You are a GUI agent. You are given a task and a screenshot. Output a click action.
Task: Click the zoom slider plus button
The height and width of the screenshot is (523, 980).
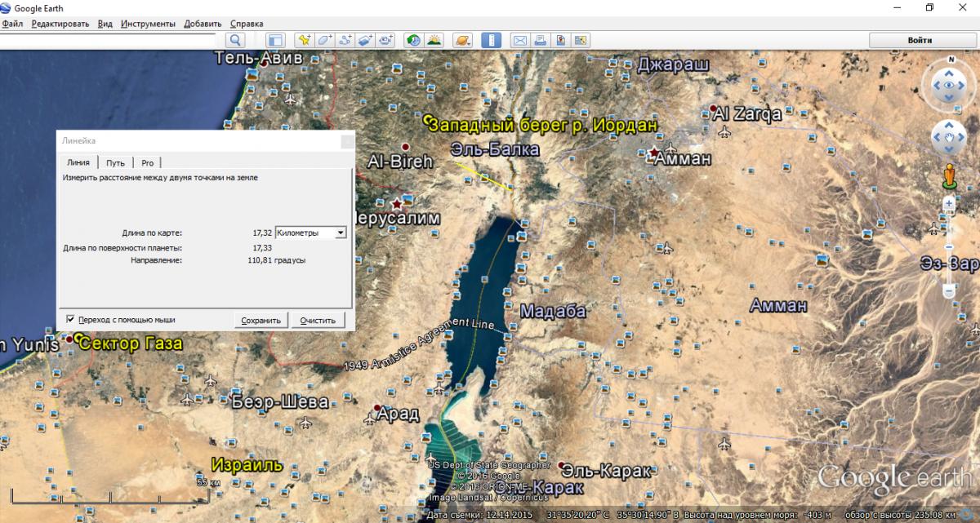pos(949,202)
